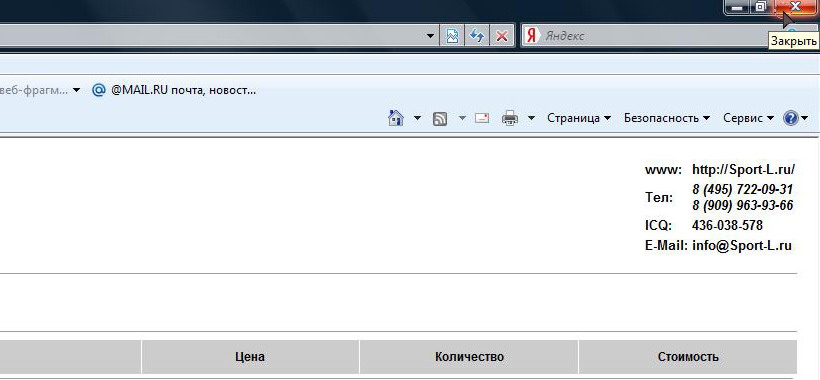The width and height of the screenshot is (820, 380).
Task: Expand the RSS feeds dropdown arrow
Action: coord(462,118)
